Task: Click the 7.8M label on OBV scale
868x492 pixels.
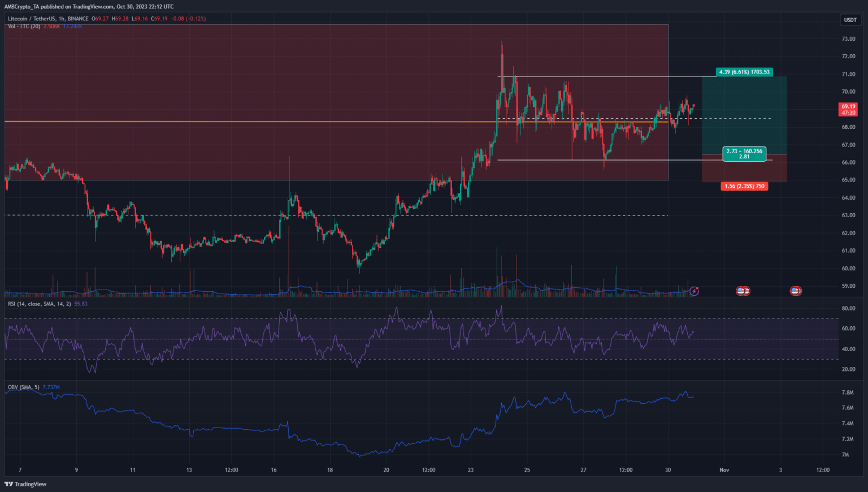Action: pyautogui.click(x=847, y=392)
